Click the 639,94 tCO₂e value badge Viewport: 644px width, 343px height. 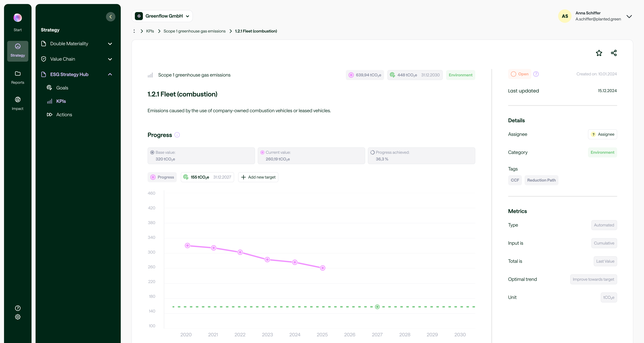point(365,75)
